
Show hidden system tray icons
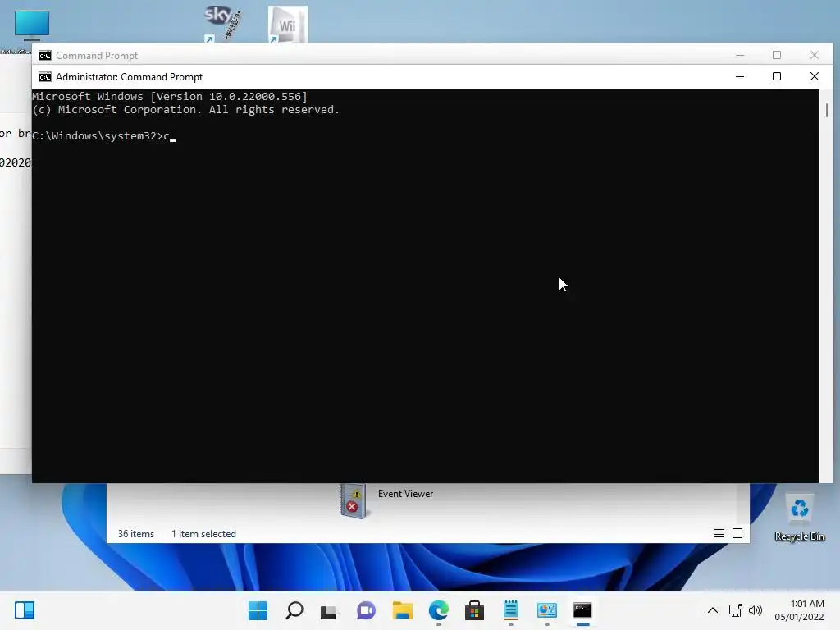[x=713, y=610]
